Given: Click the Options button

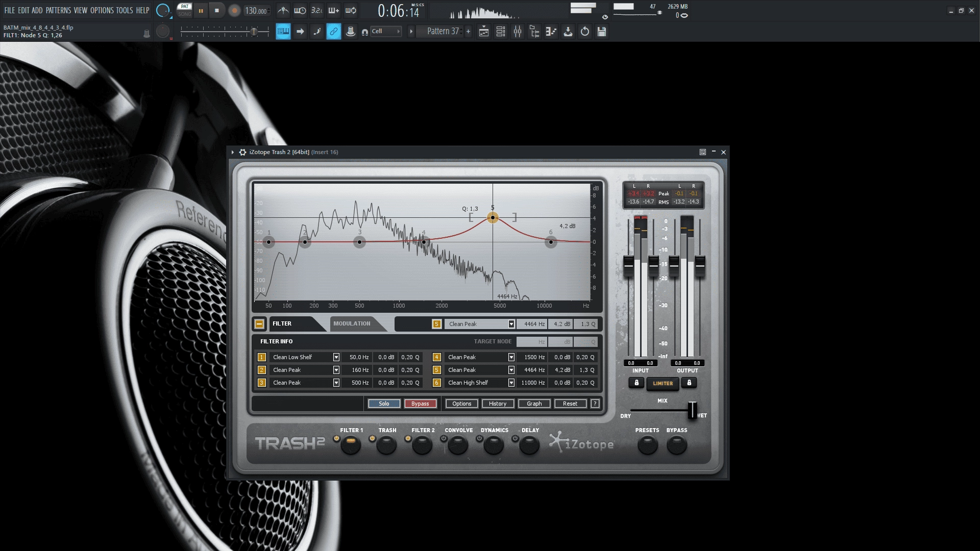Looking at the screenshot, I should click(x=462, y=404).
